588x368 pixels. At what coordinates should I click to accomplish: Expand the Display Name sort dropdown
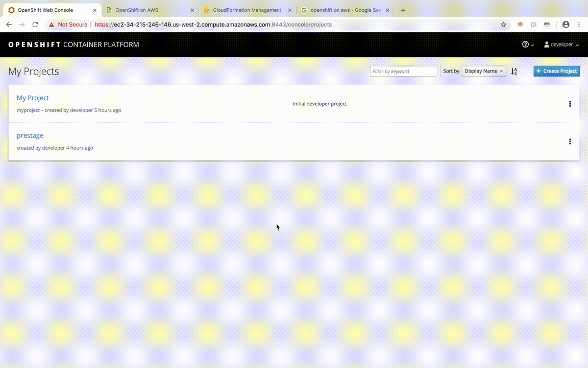click(484, 71)
